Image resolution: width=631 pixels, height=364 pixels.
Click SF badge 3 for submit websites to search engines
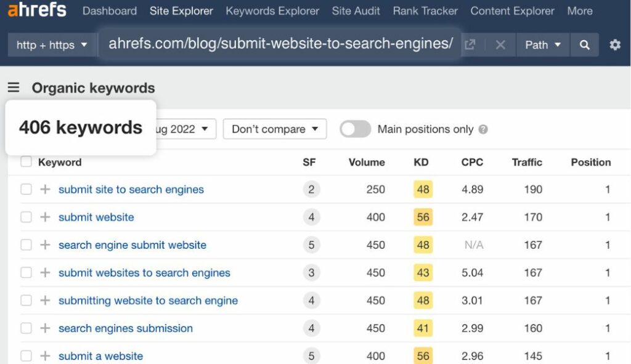[x=311, y=272]
